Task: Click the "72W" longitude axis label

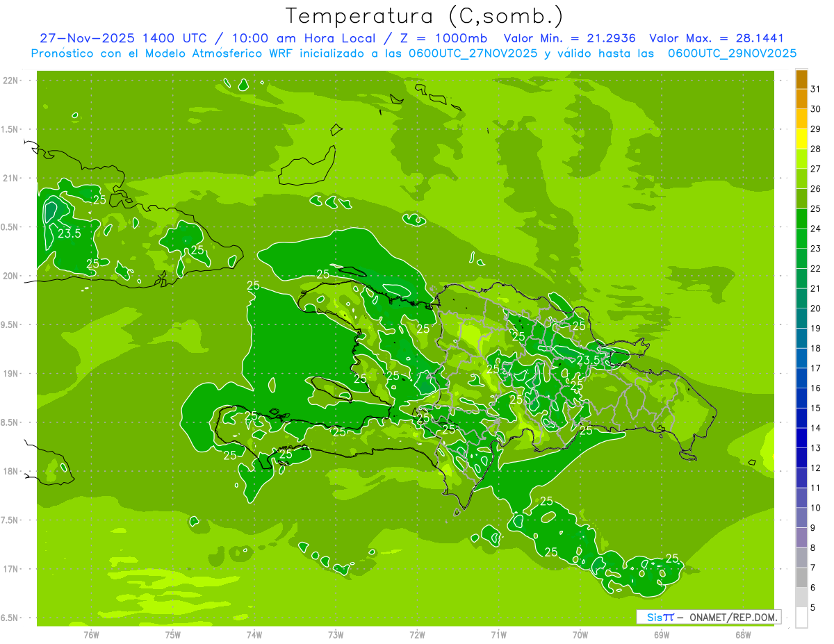Action: pos(417,635)
